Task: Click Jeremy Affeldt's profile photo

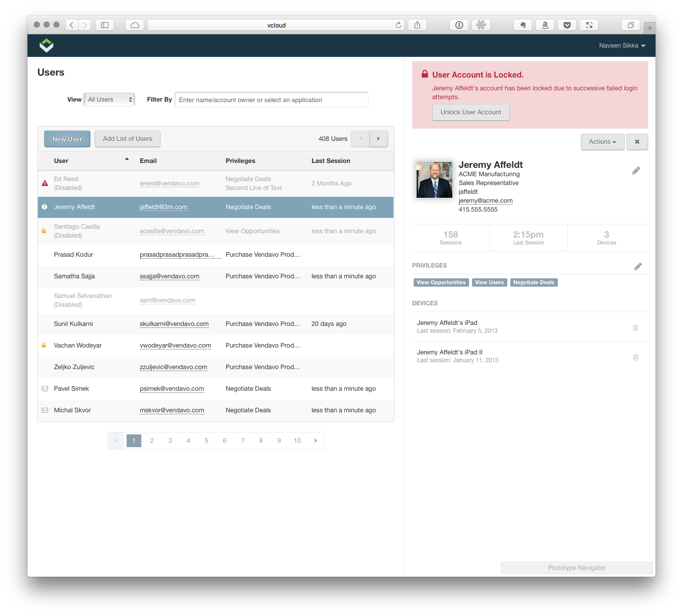Action: pyautogui.click(x=434, y=180)
